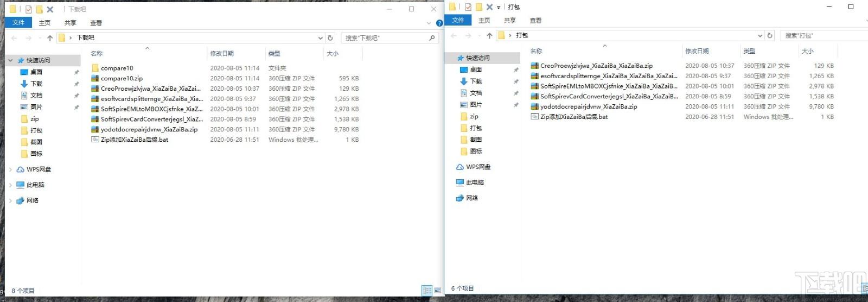868x302 pixels.
Task: Select compare10.zip file
Action: pyautogui.click(x=122, y=78)
